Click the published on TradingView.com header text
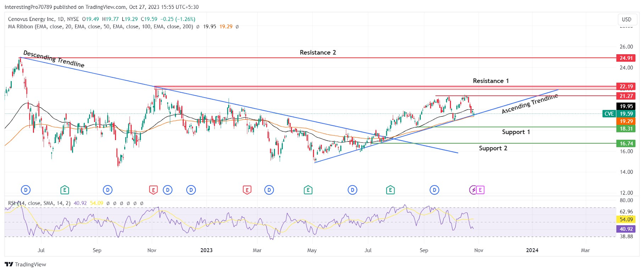 90,7
